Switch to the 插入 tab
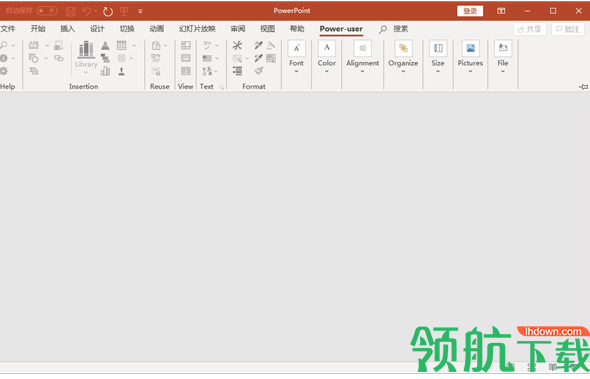 point(67,29)
